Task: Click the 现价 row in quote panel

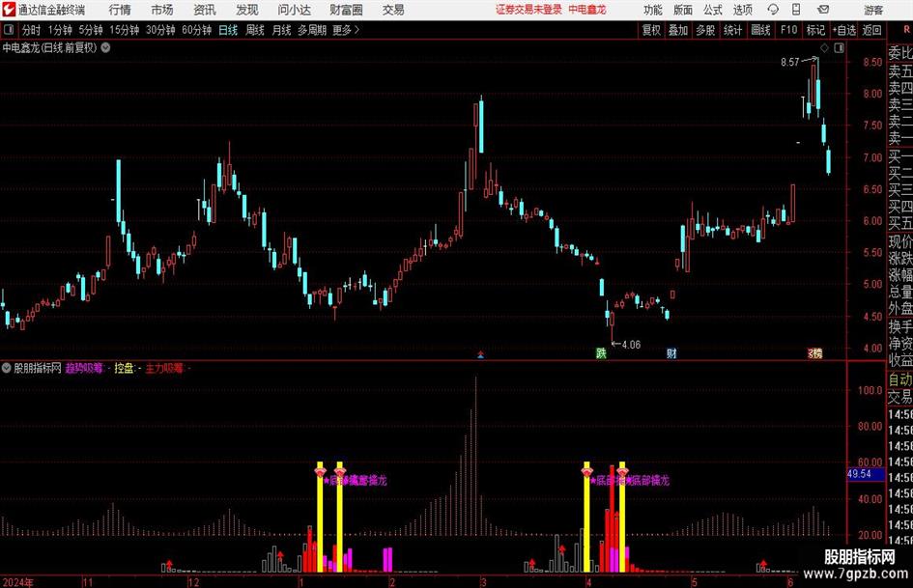Action: (x=900, y=241)
